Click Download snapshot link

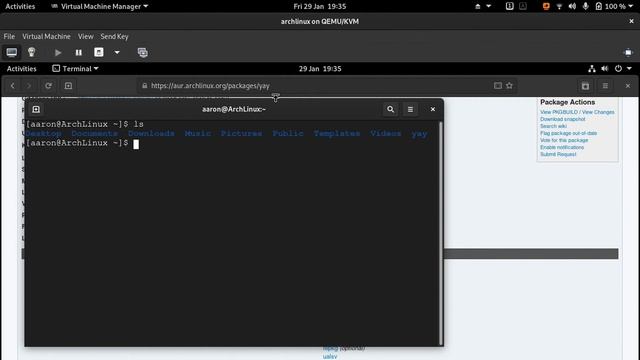point(562,119)
